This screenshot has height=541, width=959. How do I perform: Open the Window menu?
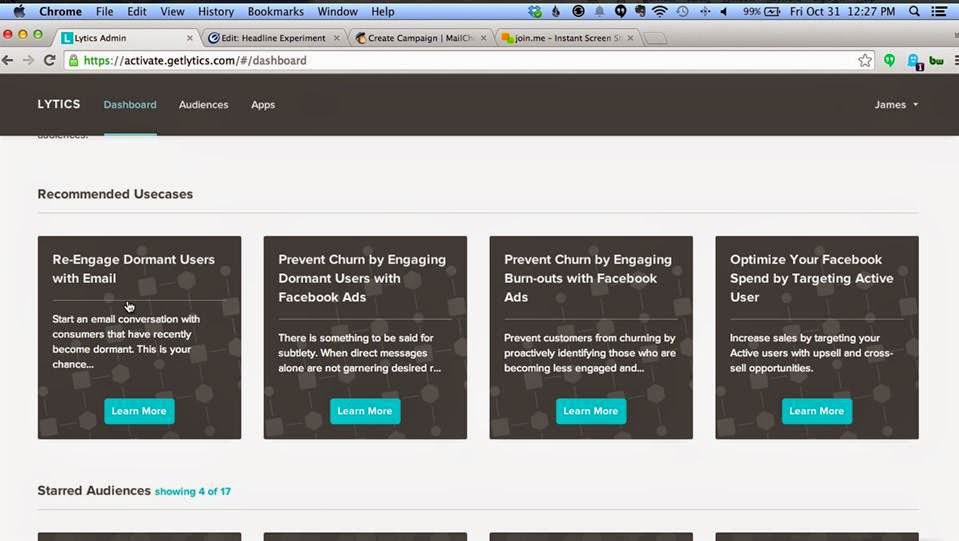tap(337, 11)
